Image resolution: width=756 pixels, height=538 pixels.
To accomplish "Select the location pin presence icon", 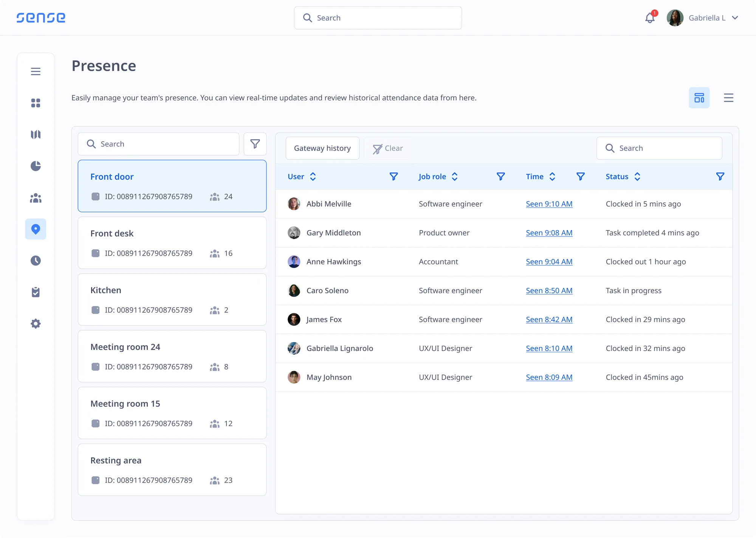I will click(36, 229).
